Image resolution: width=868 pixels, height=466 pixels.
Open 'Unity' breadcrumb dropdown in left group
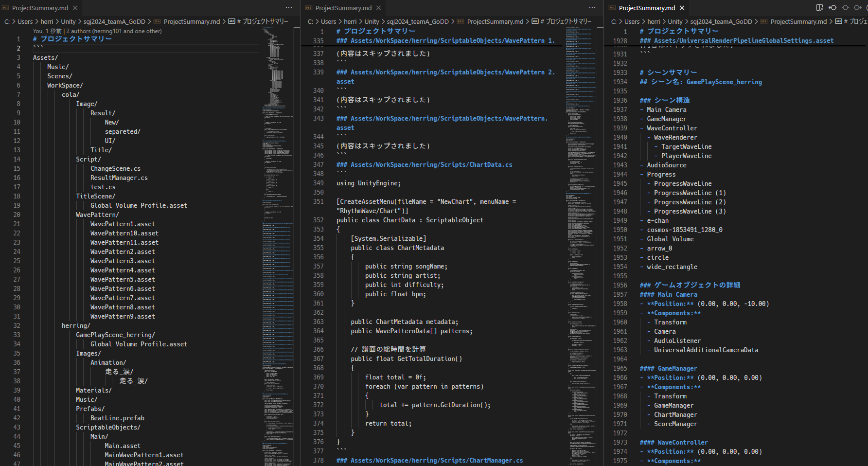[x=69, y=21]
